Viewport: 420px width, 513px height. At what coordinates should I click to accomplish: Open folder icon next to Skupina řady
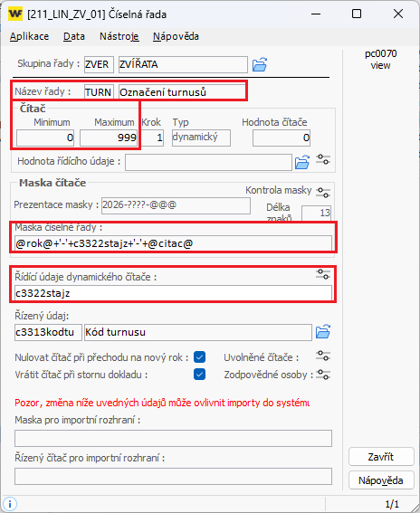pyautogui.click(x=260, y=64)
